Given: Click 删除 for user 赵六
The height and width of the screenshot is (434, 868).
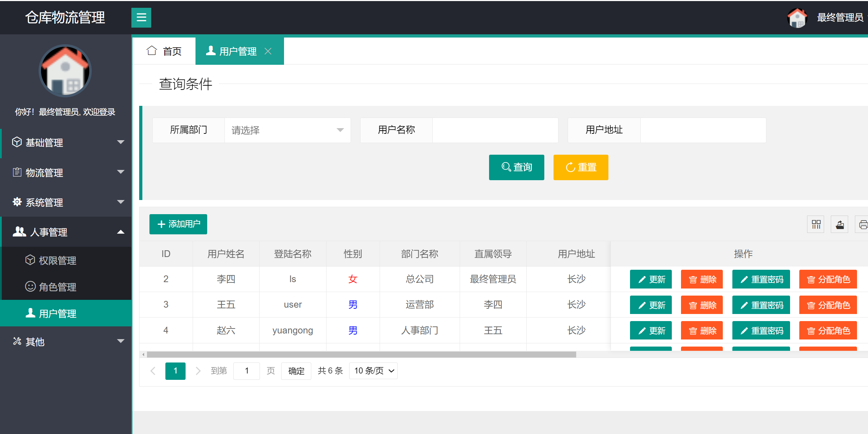Looking at the screenshot, I should pos(702,330).
